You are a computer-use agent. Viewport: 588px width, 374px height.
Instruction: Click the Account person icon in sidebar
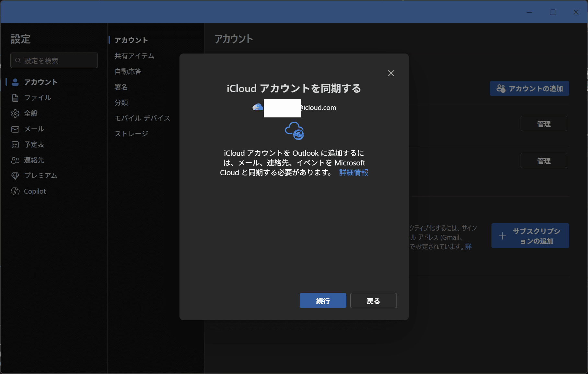pos(15,82)
